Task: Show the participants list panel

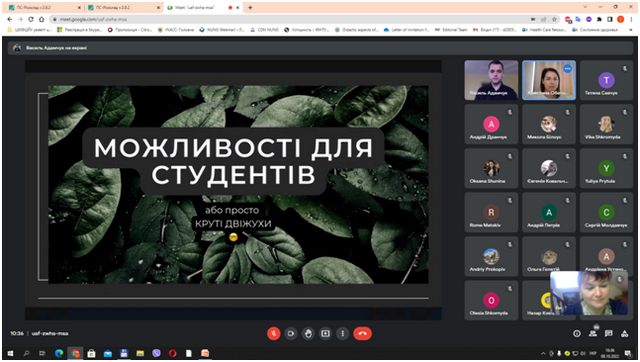Action: (x=593, y=333)
